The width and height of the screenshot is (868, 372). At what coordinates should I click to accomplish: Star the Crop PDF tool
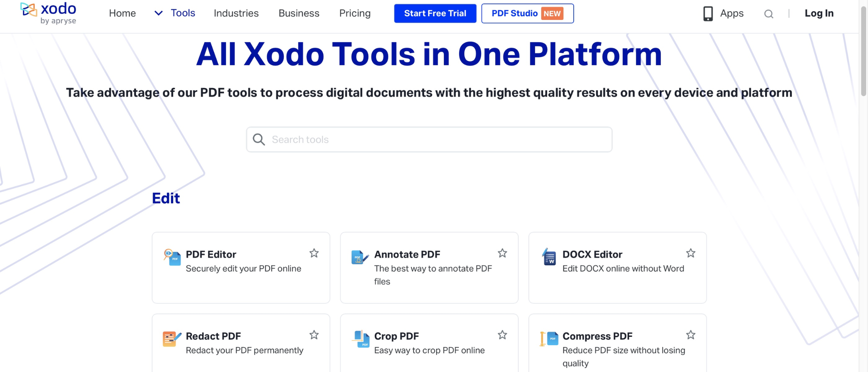pos(502,335)
